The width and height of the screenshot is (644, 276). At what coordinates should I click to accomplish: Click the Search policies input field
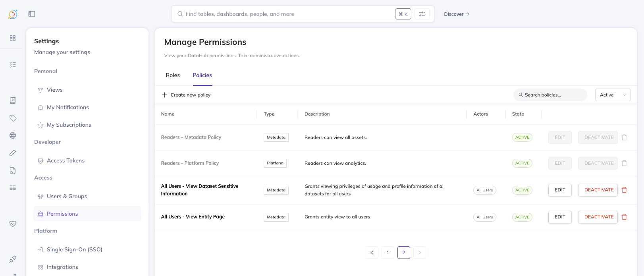[552, 95]
